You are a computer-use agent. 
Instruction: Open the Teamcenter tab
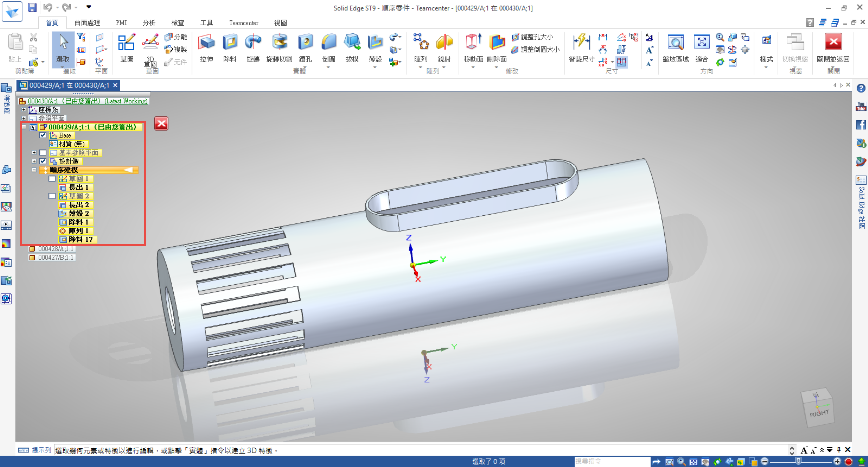(x=244, y=23)
